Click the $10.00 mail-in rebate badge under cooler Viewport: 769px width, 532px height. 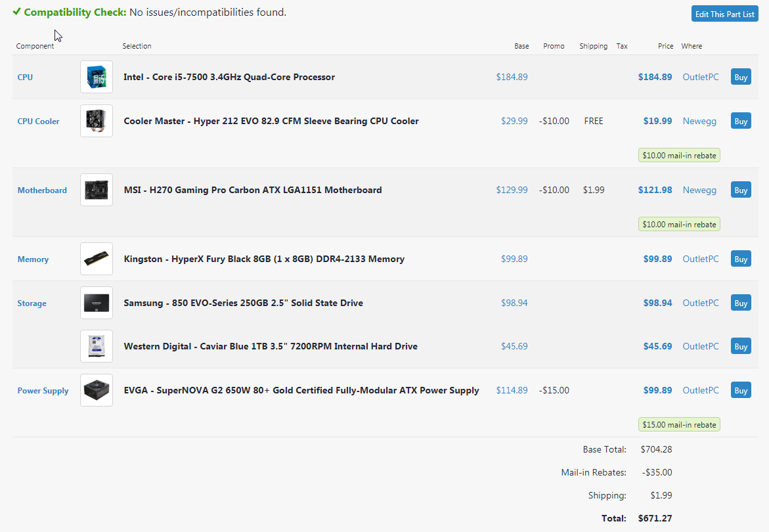[679, 156]
